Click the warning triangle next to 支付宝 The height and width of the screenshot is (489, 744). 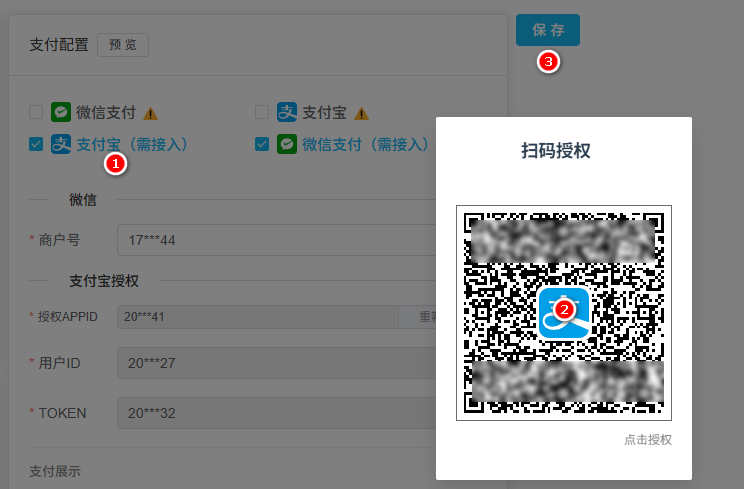pos(362,114)
